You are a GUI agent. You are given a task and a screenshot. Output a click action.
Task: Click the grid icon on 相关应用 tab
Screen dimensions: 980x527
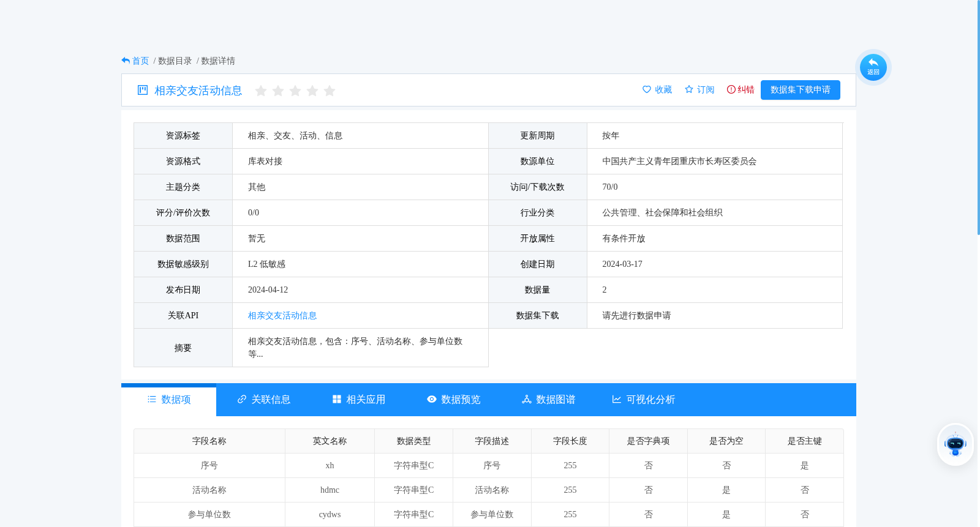coord(337,399)
